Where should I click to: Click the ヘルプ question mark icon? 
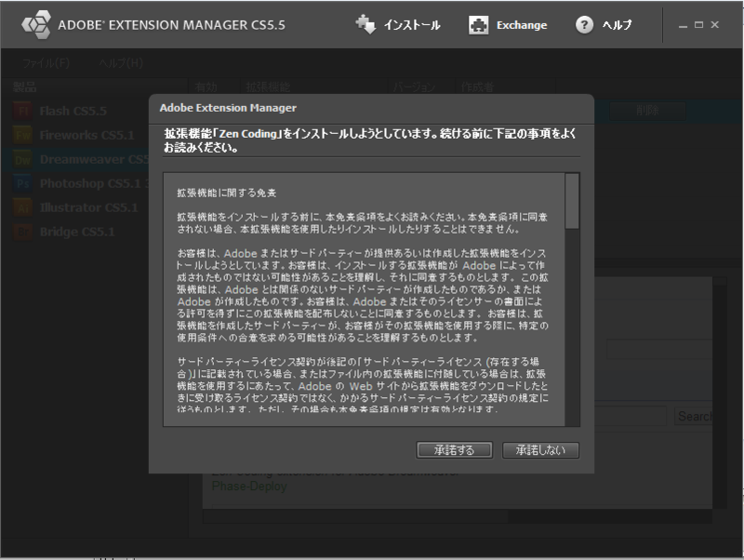tap(584, 25)
